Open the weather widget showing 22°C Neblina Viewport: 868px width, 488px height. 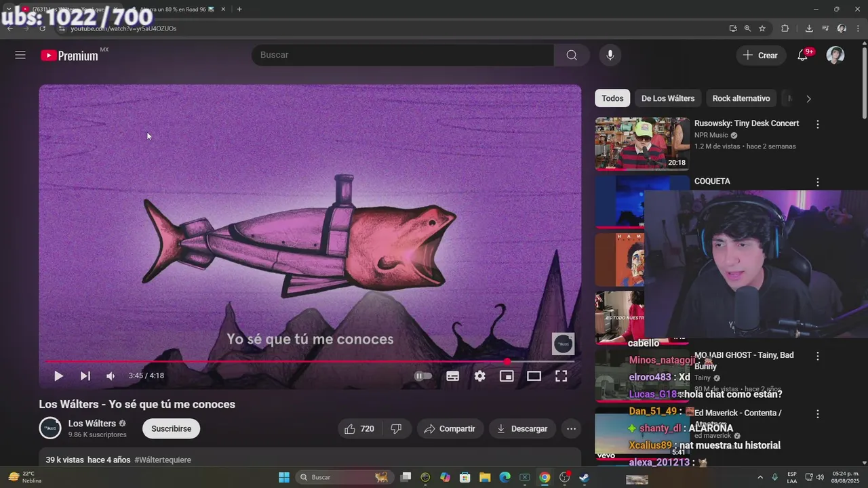[x=24, y=477]
